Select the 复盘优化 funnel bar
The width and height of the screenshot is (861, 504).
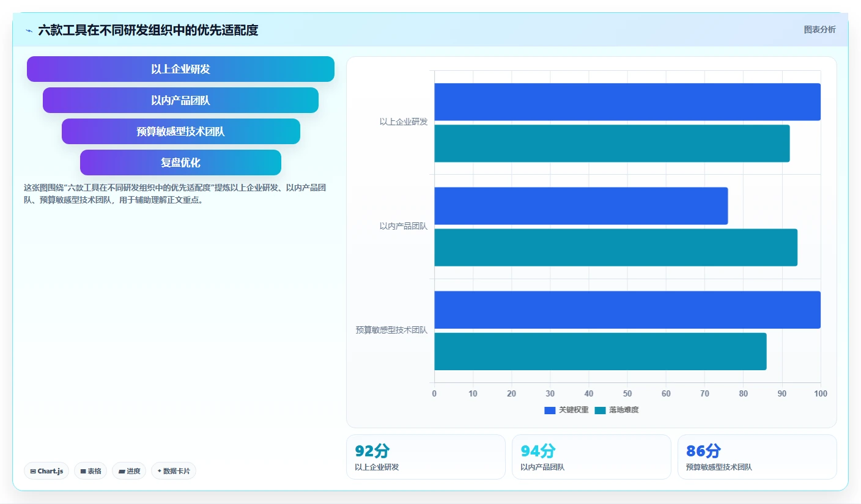(180, 163)
